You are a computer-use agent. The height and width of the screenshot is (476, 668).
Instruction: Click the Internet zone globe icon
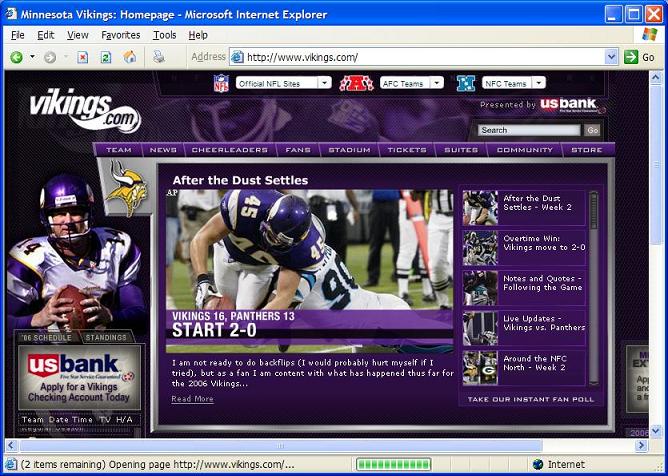pos(538,464)
